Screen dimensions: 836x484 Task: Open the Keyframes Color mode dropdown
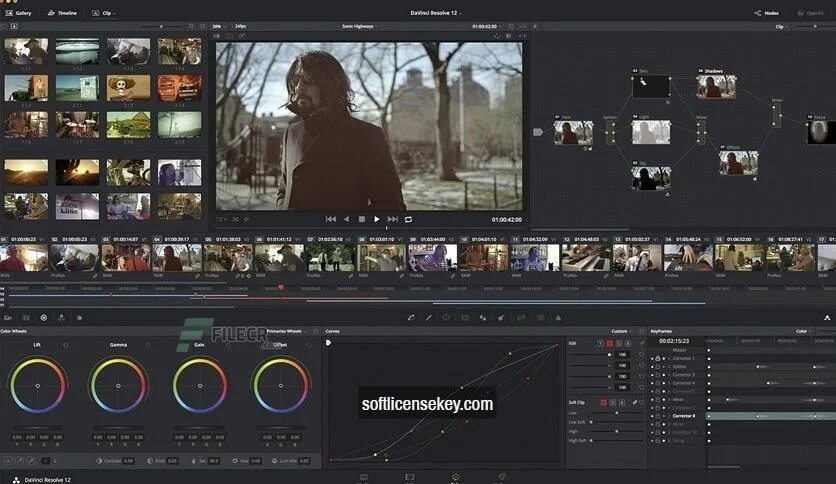[x=803, y=331]
